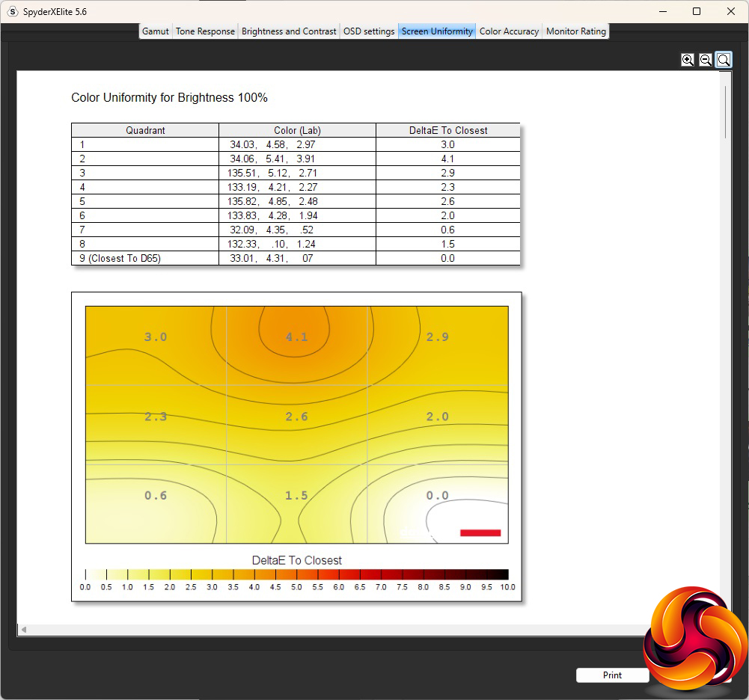Click the SpyderXElite app icon in title bar
This screenshot has width=749, height=700.
pos(13,11)
